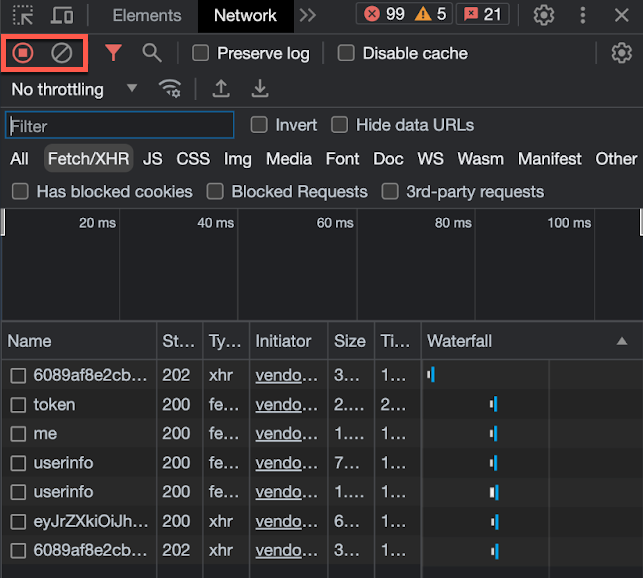Check 3rd-party requests option

390,192
